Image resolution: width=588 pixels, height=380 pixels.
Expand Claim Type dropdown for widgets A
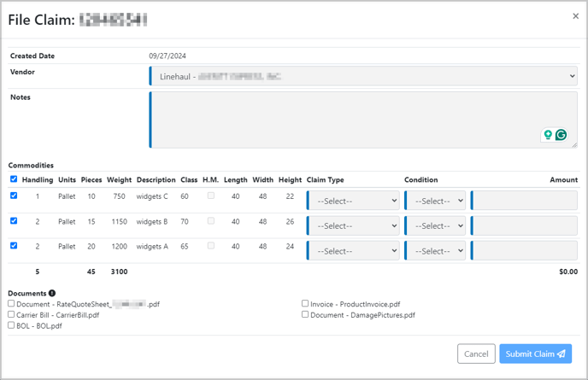pyautogui.click(x=354, y=251)
